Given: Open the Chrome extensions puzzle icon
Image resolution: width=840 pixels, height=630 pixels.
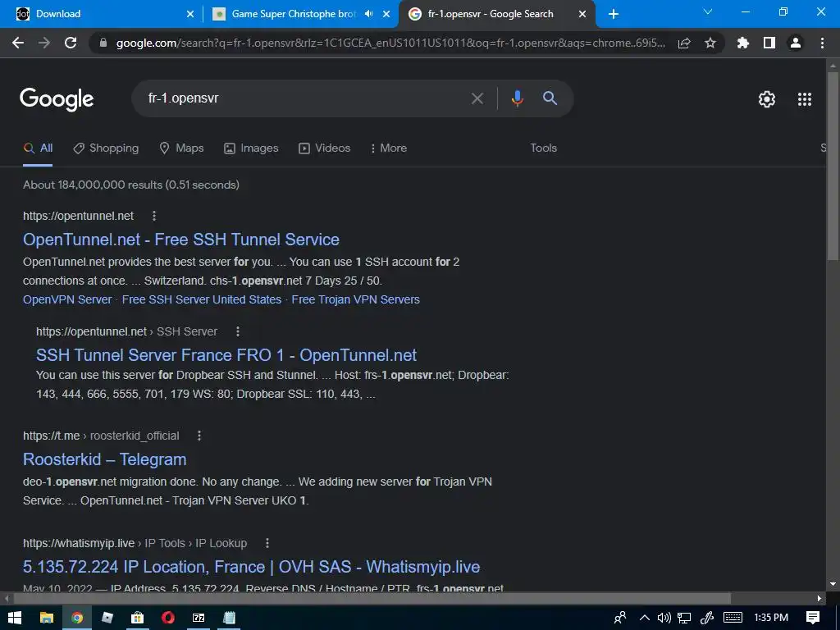Looking at the screenshot, I should (743, 43).
